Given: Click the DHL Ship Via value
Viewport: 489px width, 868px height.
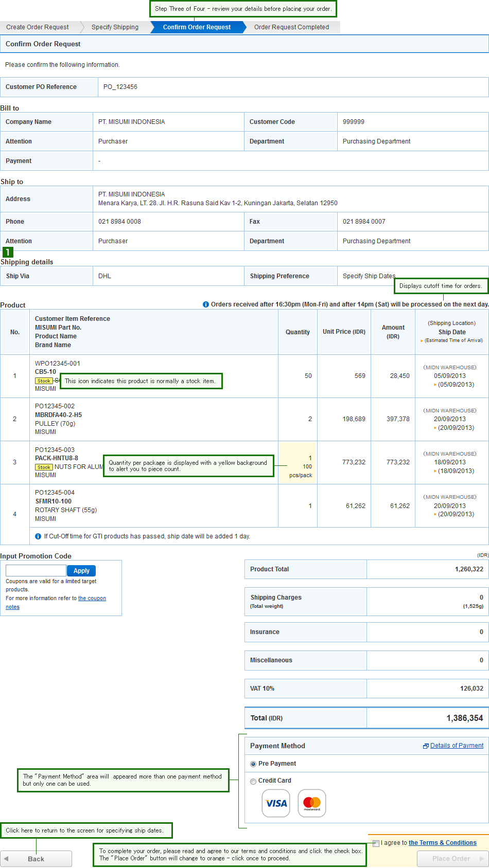Looking at the screenshot, I should [x=105, y=276].
